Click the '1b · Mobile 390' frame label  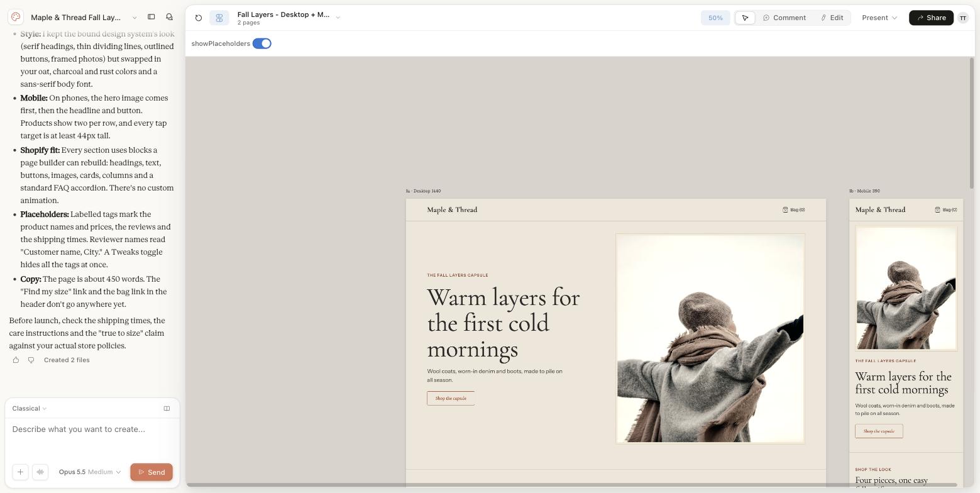pos(864,191)
